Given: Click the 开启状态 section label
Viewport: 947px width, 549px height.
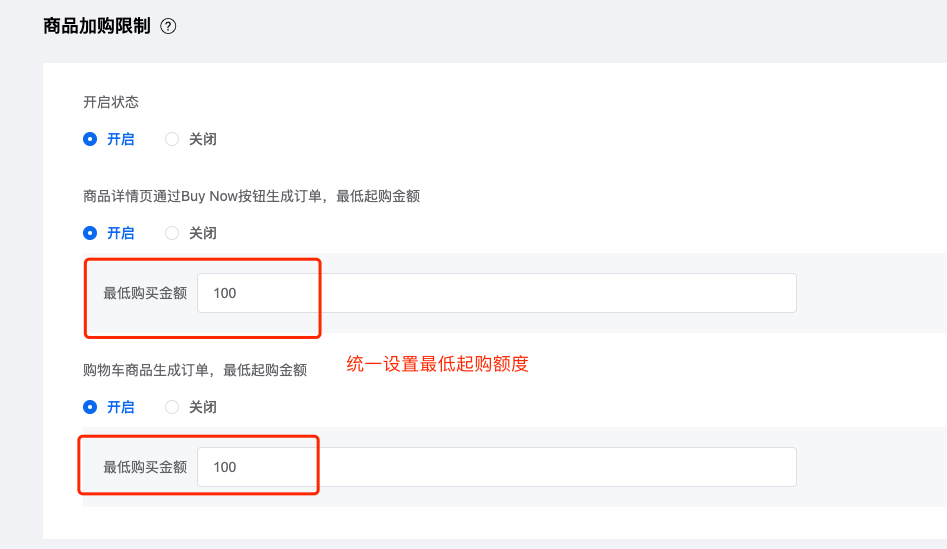Looking at the screenshot, I should [111, 102].
